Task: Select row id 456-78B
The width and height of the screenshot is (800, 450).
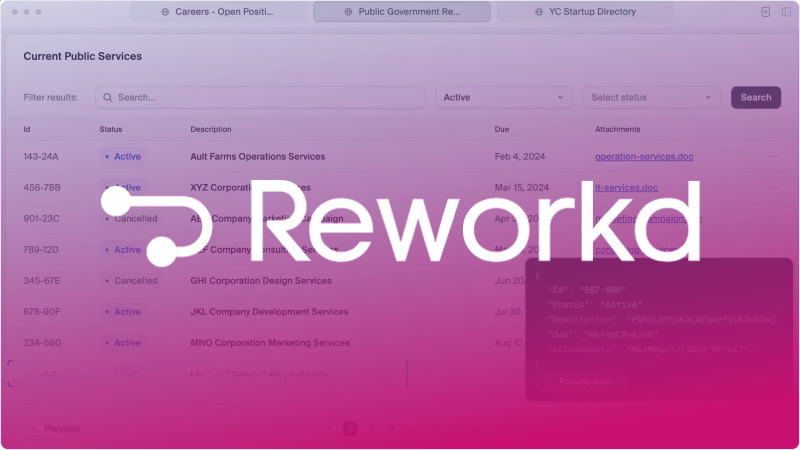Action: click(42, 188)
